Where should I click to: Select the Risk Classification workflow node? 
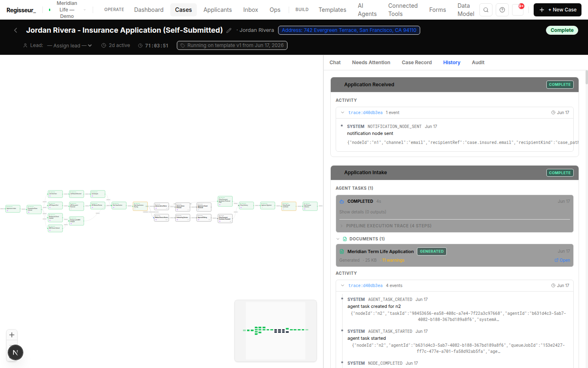119,205
